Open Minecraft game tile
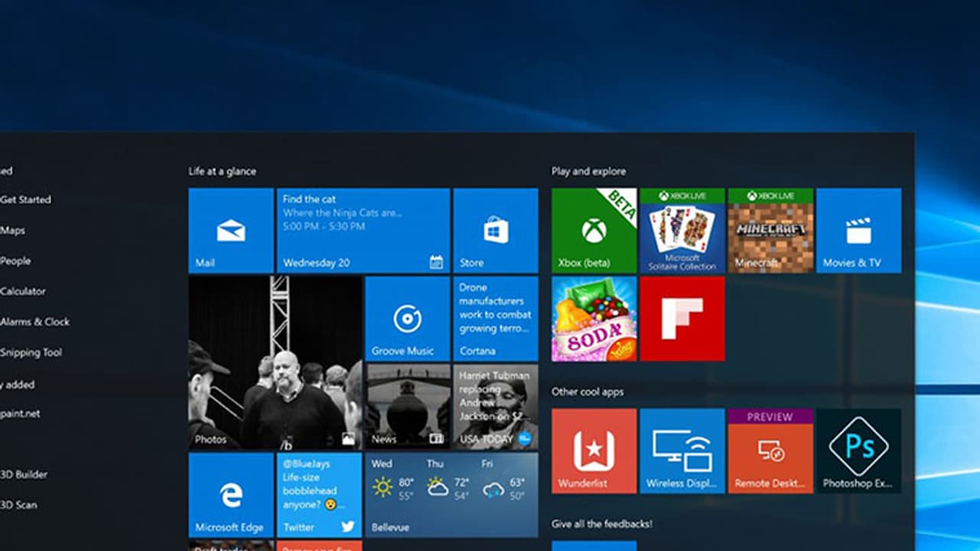This screenshot has width=980, height=551. [770, 230]
